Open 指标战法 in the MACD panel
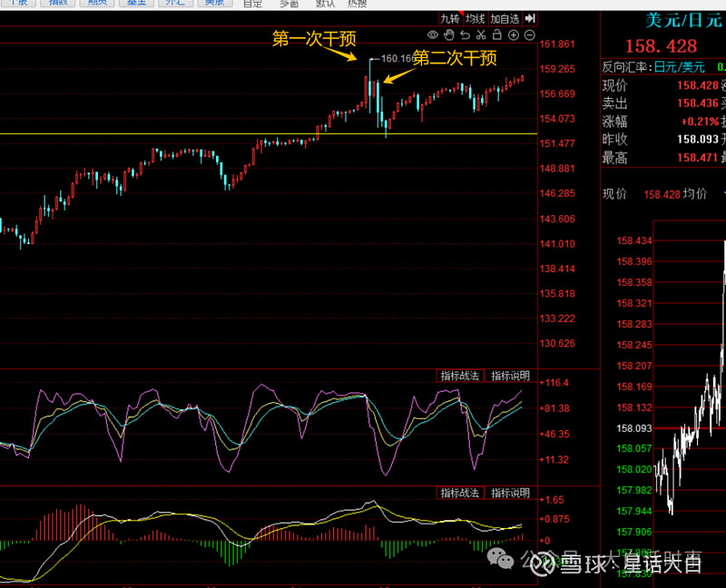This screenshot has height=588, width=726. (x=458, y=493)
